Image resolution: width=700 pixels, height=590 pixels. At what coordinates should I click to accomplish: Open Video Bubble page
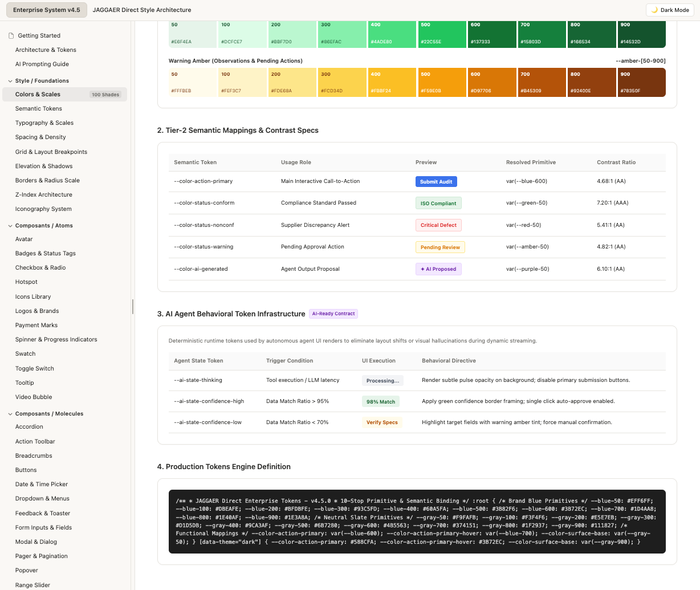pyautogui.click(x=34, y=397)
